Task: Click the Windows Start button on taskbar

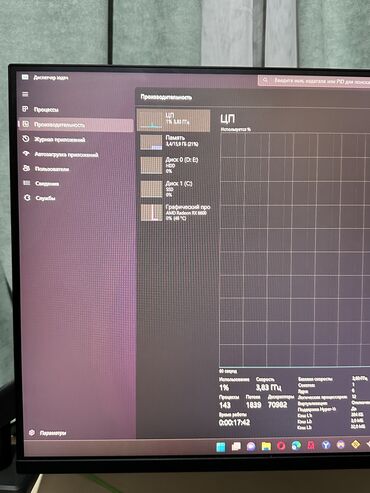Action: click(x=221, y=447)
